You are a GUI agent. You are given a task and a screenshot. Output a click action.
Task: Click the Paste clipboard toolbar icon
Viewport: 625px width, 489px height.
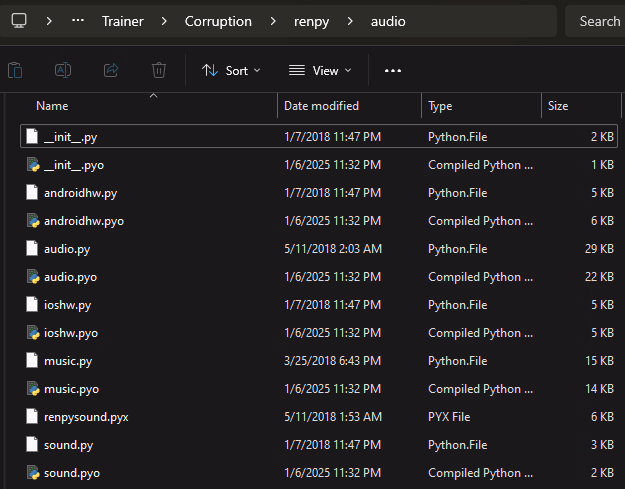[15, 71]
